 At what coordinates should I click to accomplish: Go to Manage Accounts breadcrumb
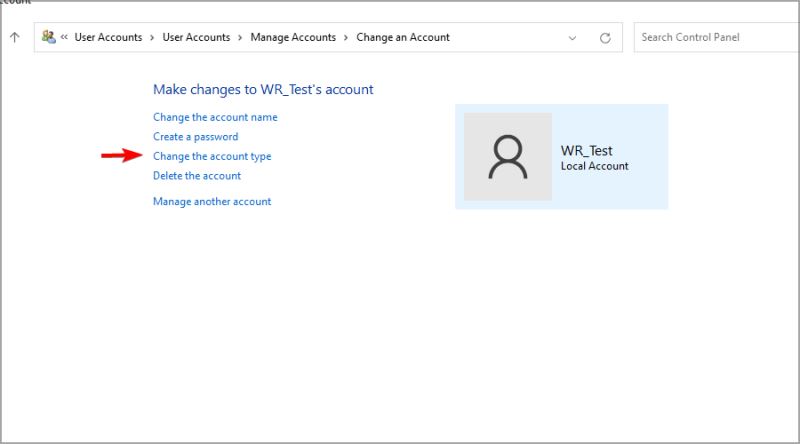(x=293, y=37)
